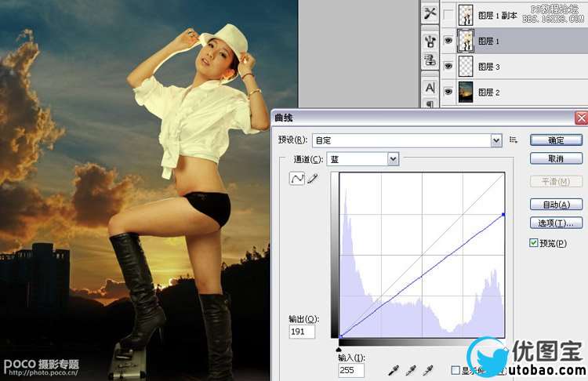Click the 取消 cancel button
The width and height of the screenshot is (588, 381).
point(556,158)
